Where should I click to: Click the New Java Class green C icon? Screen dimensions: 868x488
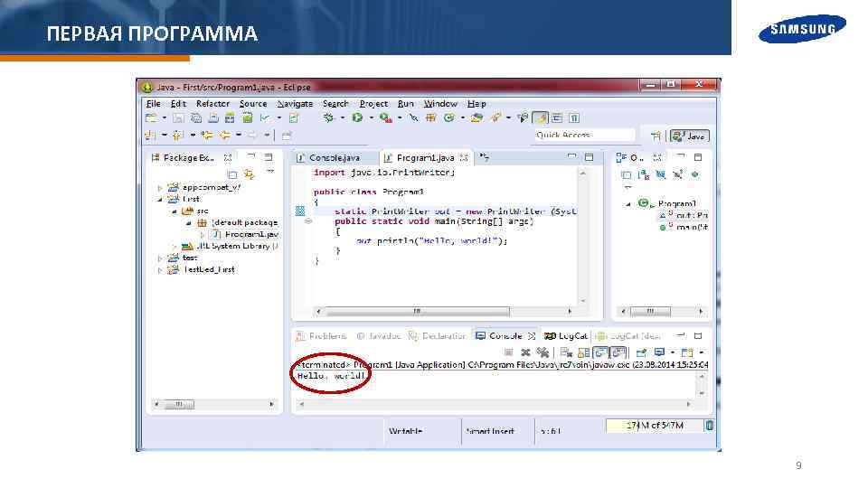click(449, 117)
